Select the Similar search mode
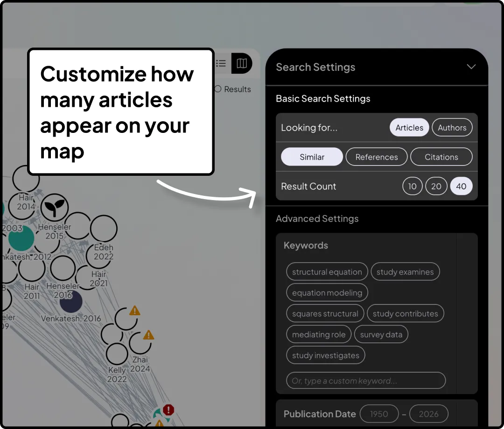The image size is (504, 429). (x=312, y=157)
